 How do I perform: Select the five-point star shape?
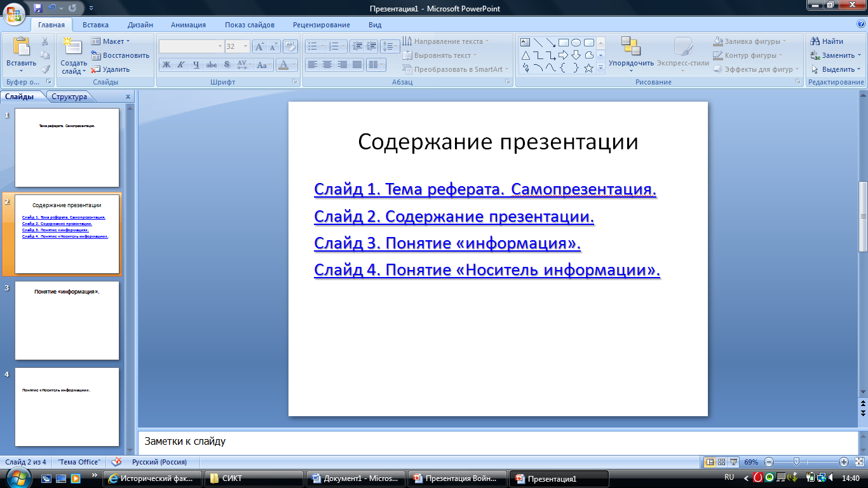589,68
